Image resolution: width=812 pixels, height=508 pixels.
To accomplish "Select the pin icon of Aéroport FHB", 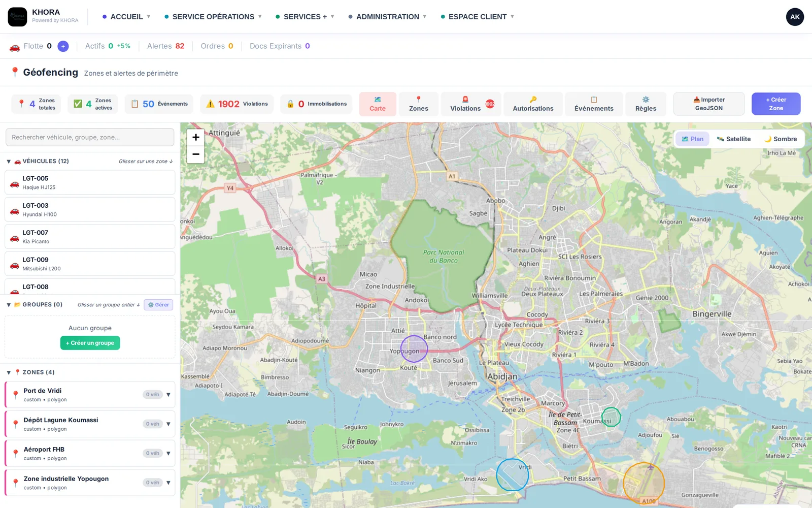I will pos(16,453).
